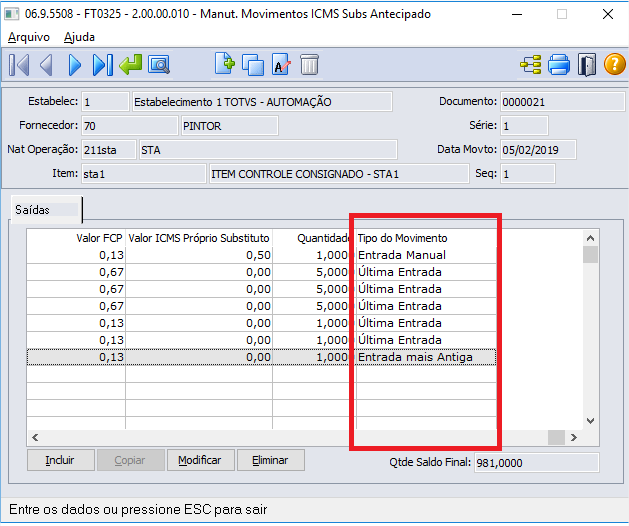629x526 pixels.
Task: Click the 0,50 ICMS value cell
Action: coord(199,255)
